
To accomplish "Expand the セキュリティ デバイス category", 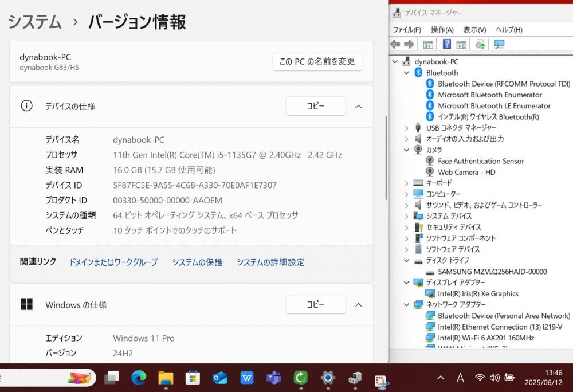I will (406, 228).
